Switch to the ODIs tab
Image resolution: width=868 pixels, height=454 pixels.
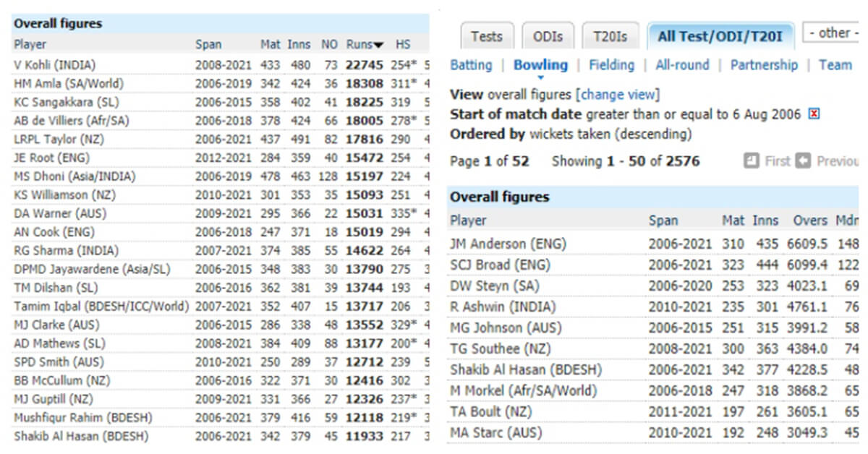pos(546,36)
